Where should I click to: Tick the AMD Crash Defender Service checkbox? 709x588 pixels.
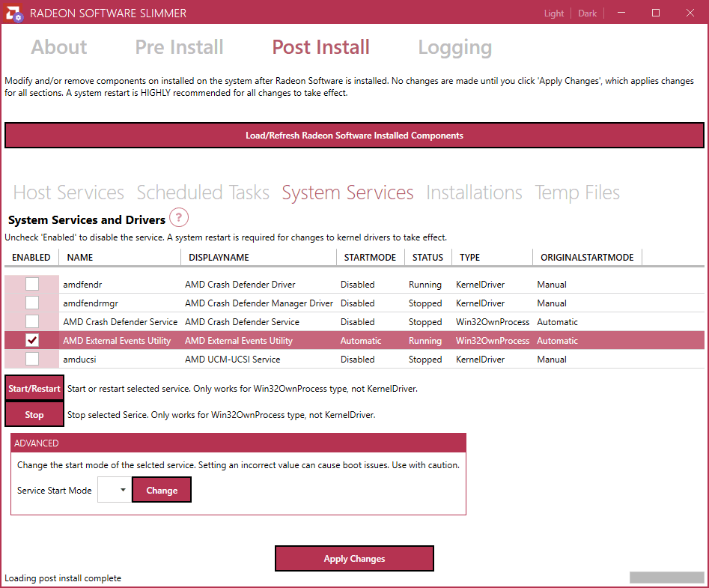(32, 321)
